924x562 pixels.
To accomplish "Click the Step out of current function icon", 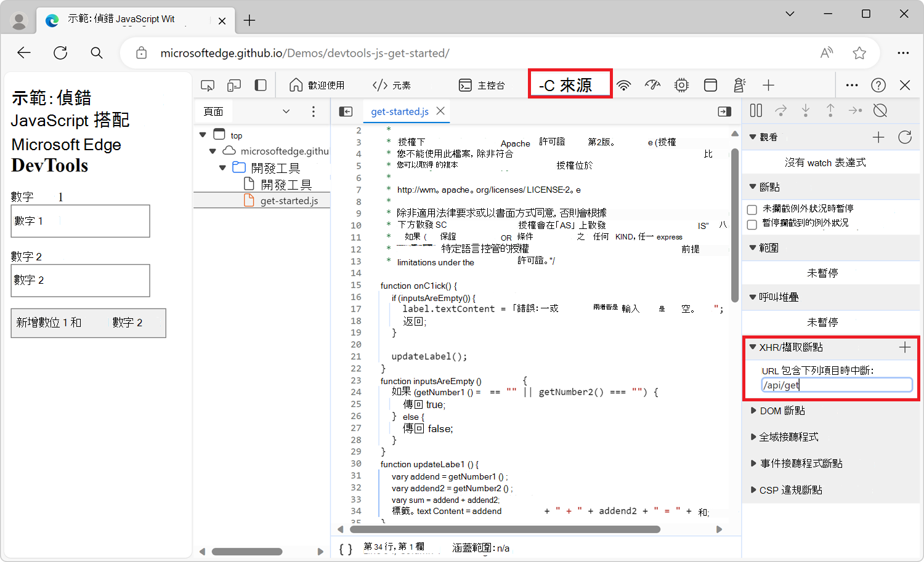I will click(830, 110).
